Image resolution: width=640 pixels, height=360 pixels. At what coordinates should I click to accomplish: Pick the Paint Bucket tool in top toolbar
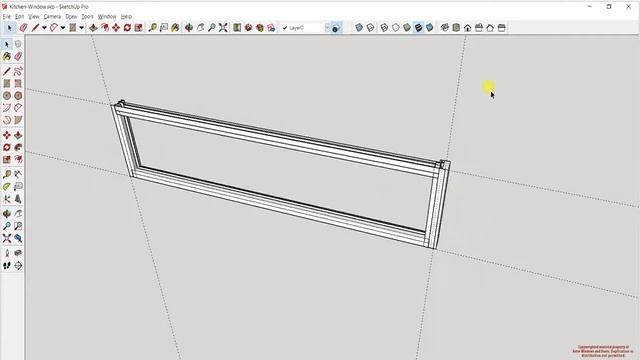[175, 28]
